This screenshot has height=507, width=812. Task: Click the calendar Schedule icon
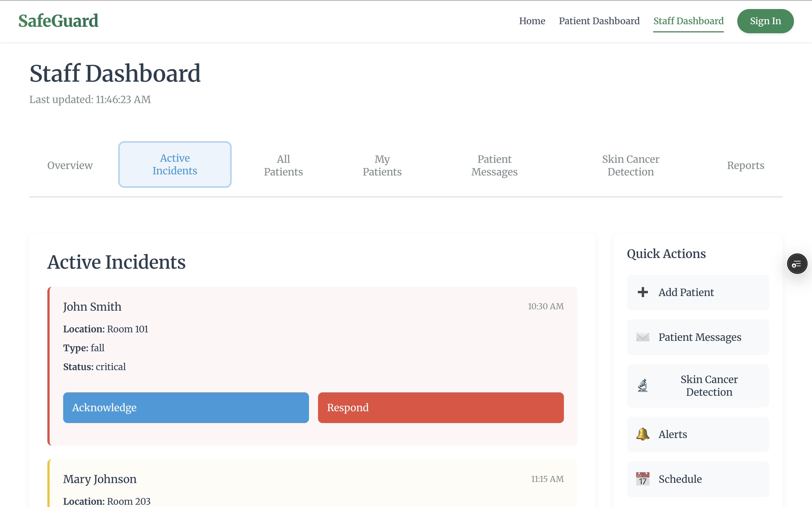click(643, 479)
